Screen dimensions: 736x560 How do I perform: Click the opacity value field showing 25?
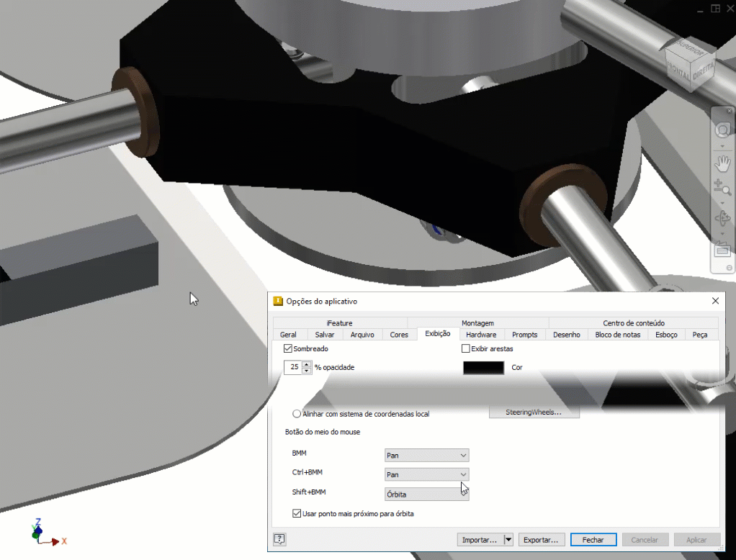[x=293, y=367]
